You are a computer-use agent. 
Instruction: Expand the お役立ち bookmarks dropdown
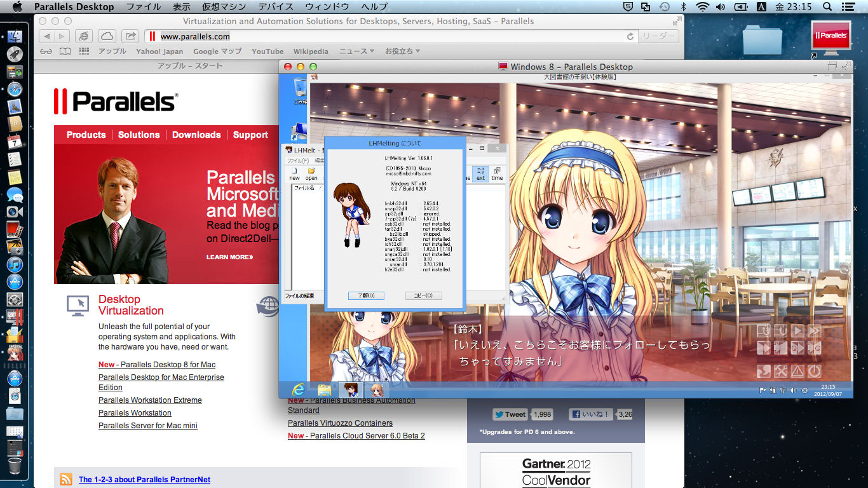402,51
